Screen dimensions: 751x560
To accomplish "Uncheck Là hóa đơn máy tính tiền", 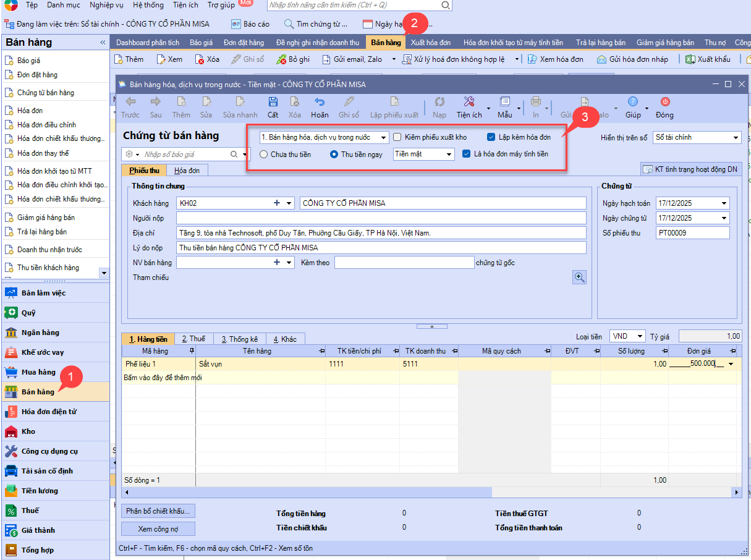I will (x=467, y=154).
